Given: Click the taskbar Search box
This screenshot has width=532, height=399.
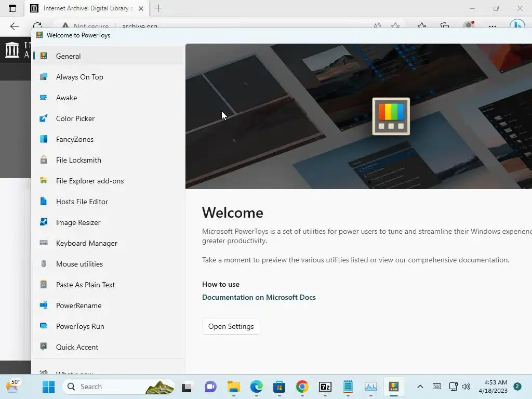Looking at the screenshot, I should pyautogui.click(x=118, y=387).
